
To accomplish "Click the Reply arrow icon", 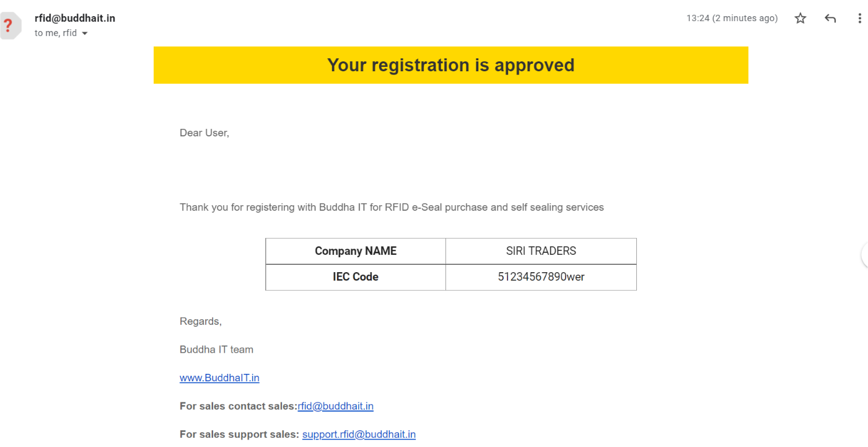I will (x=830, y=19).
